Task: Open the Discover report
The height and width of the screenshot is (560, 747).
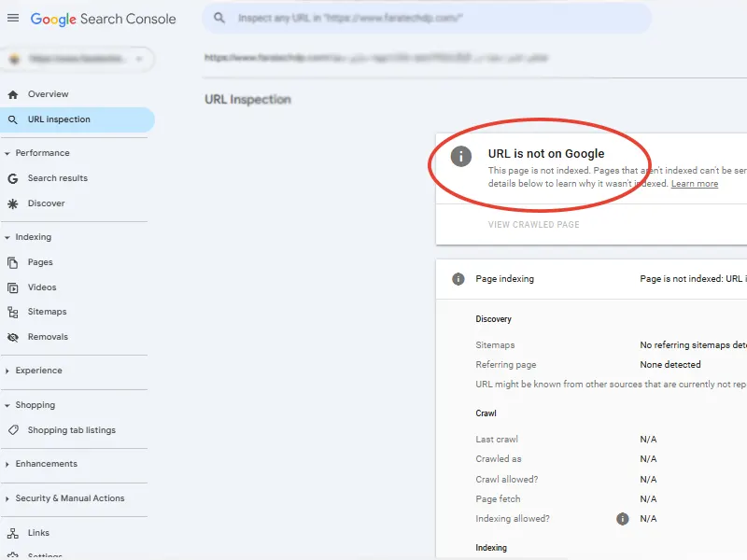Action: coord(46,203)
